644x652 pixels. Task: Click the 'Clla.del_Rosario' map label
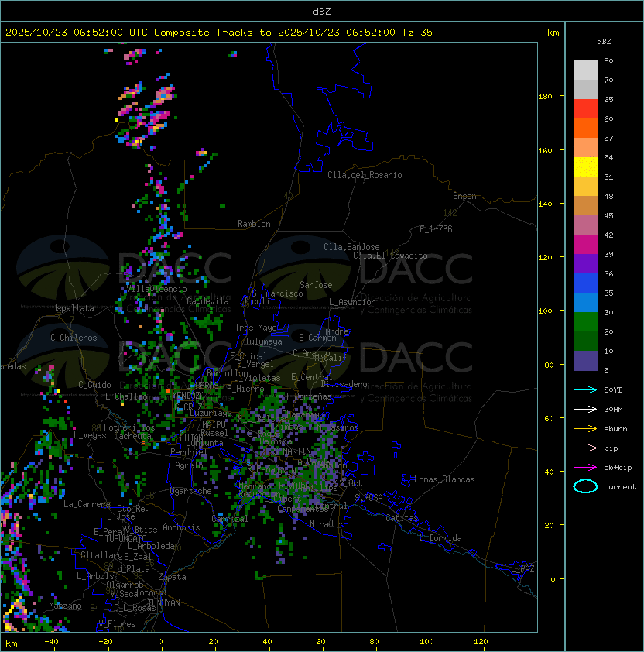(365, 175)
